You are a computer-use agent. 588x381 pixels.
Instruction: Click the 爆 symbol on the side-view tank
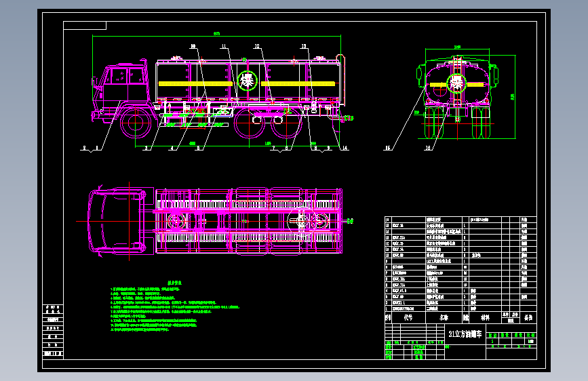(247, 81)
